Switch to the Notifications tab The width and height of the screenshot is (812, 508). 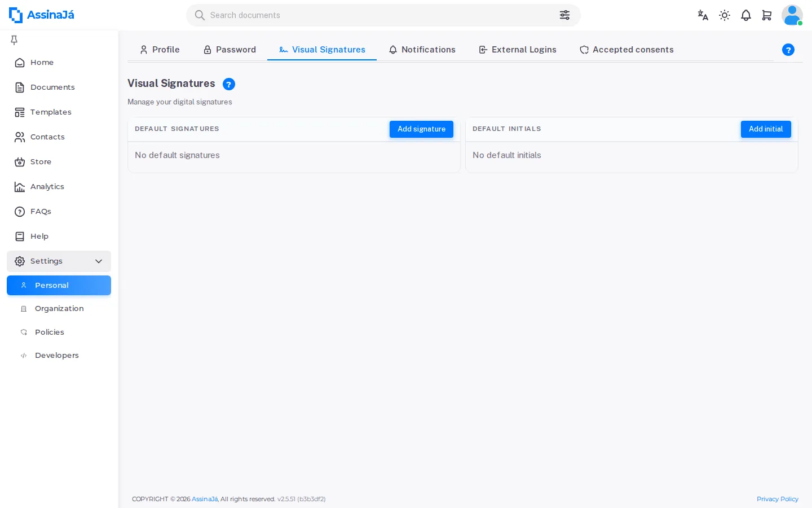coord(422,50)
